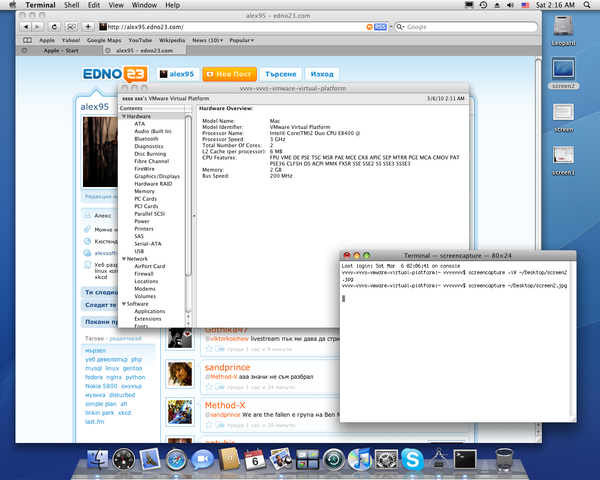Screen dimensions: 600x480
Task: Open System Preferences in the Dock
Action: coord(386,459)
